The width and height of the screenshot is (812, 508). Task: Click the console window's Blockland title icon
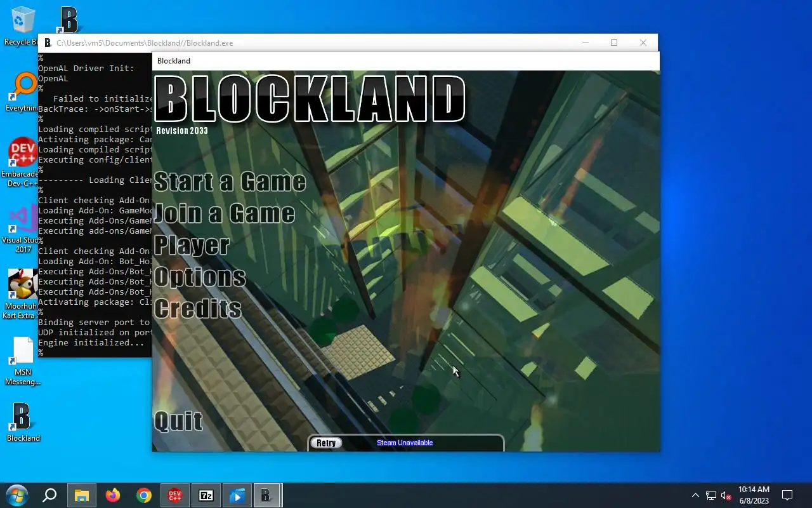[x=48, y=43]
